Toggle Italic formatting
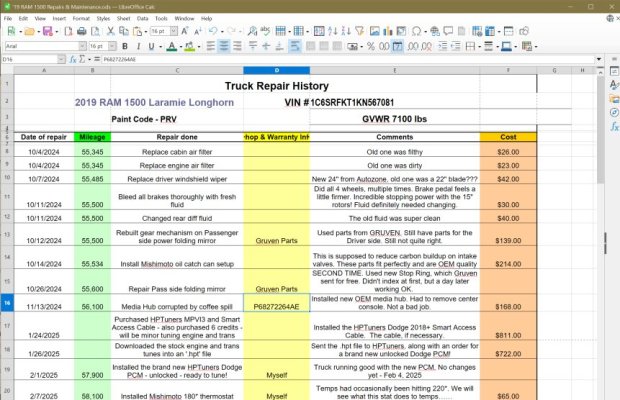This screenshot has width=620, height=400. tap(138, 46)
